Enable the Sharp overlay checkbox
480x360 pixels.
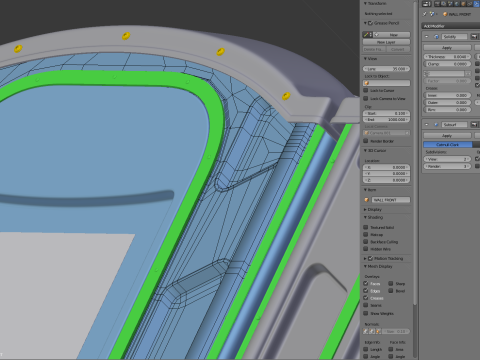(x=391, y=283)
